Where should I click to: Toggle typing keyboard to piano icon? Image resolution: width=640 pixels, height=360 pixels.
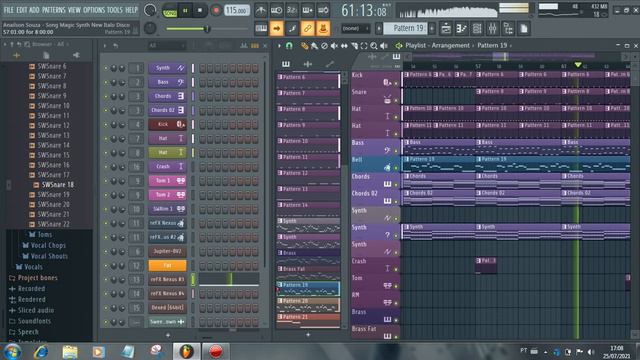tap(261, 29)
